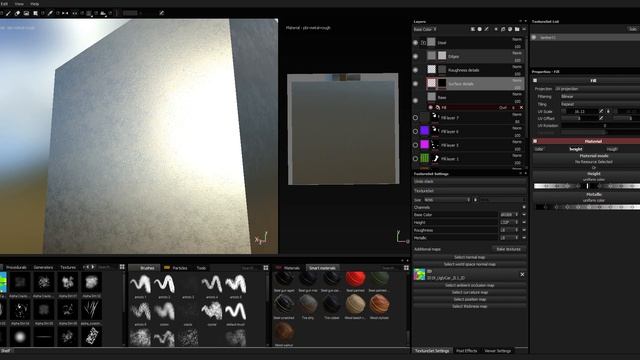The image size is (640, 360).
Task: Toggle visibility of the Steel folder layer
Action: 416,42
